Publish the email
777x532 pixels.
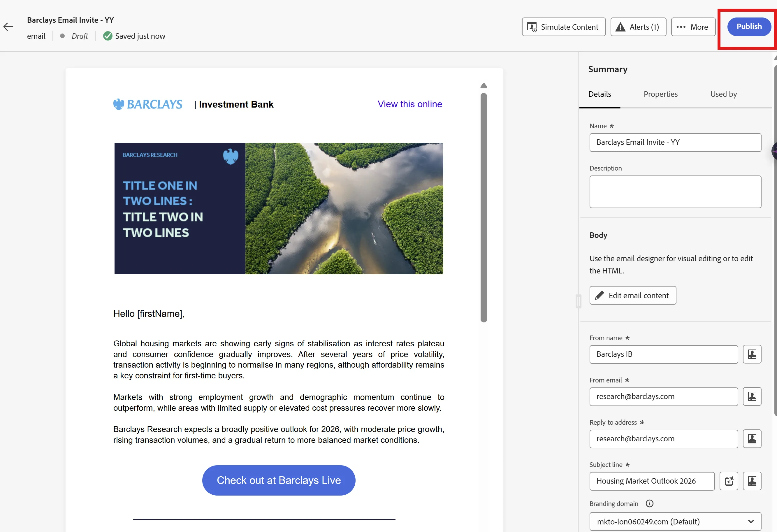[x=749, y=27]
